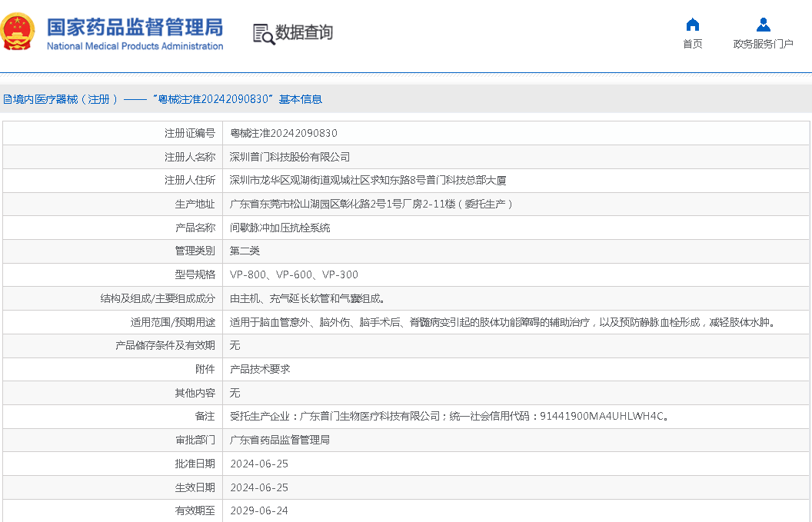This screenshot has width=812, height=522.
Task: Click registration number 粤械注准20242090830 in table
Action: click(x=283, y=133)
